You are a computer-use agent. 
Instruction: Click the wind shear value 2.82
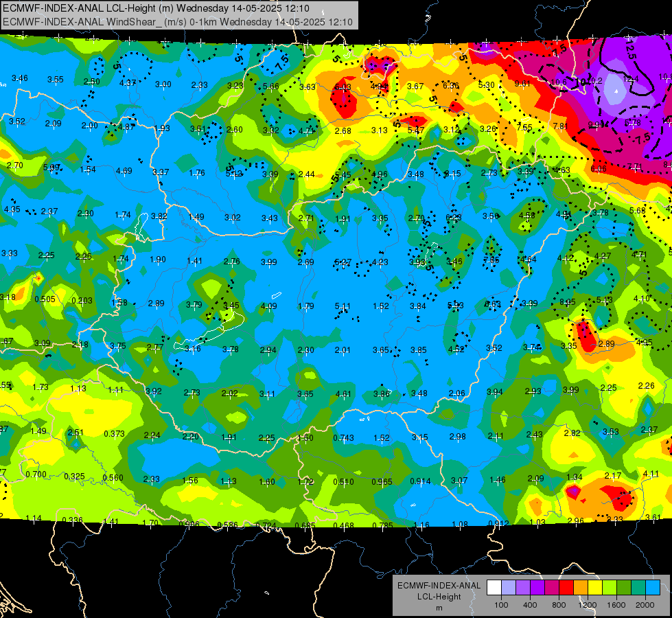(572, 433)
